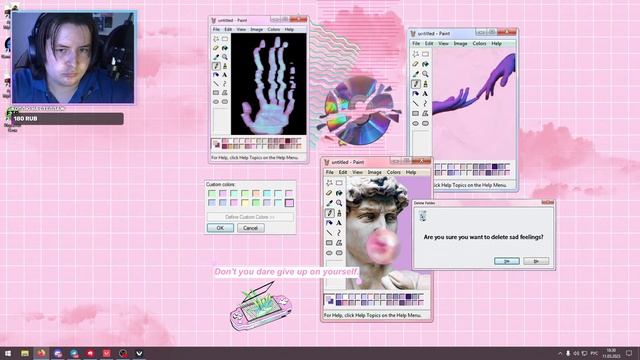Open the Colors menu in purple hands Paint window
This screenshot has width=640, height=360.
[479, 43]
